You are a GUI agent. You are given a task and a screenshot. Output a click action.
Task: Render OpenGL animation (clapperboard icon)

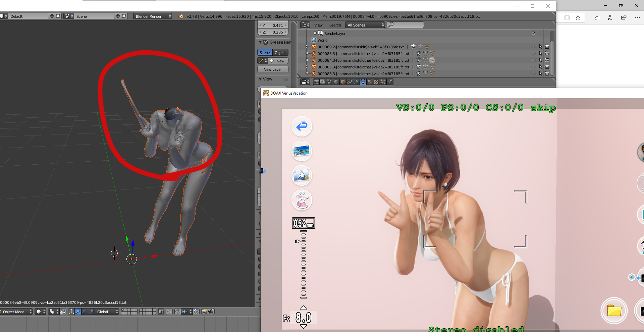tap(211, 312)
